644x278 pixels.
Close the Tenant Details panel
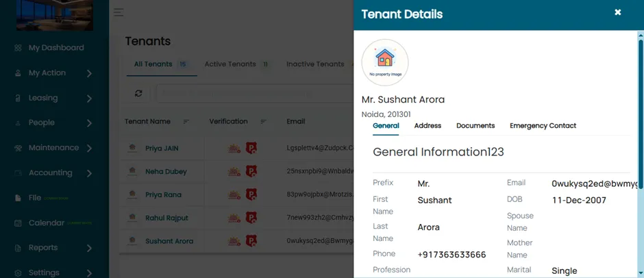[x=618, y=12]
